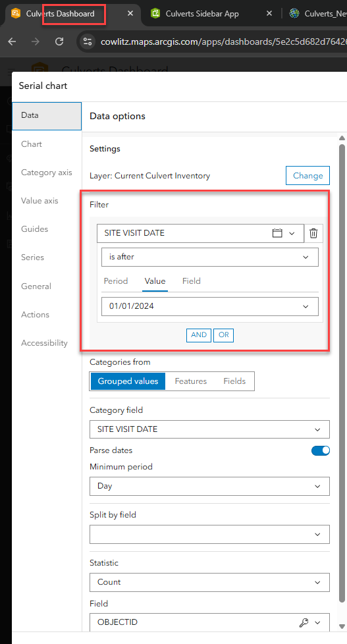Click scrollbar up arrow in Data options

[342, 138]
